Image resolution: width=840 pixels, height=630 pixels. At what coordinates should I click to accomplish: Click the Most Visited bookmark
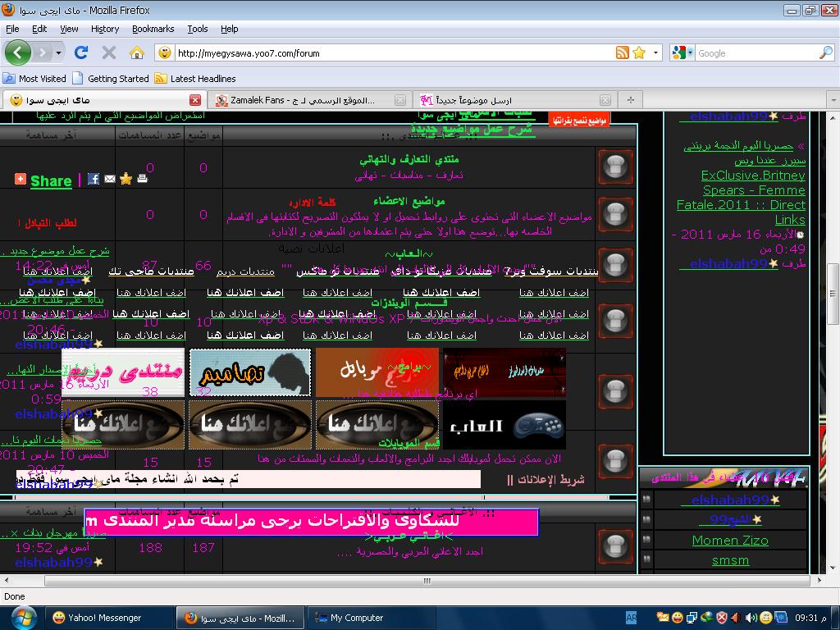pyautogui.click(x=34, y=79)
